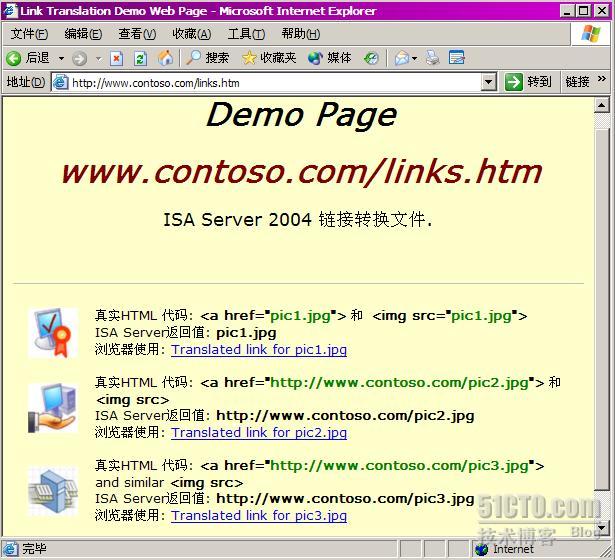Click the status bar page icon

[10, 549]
